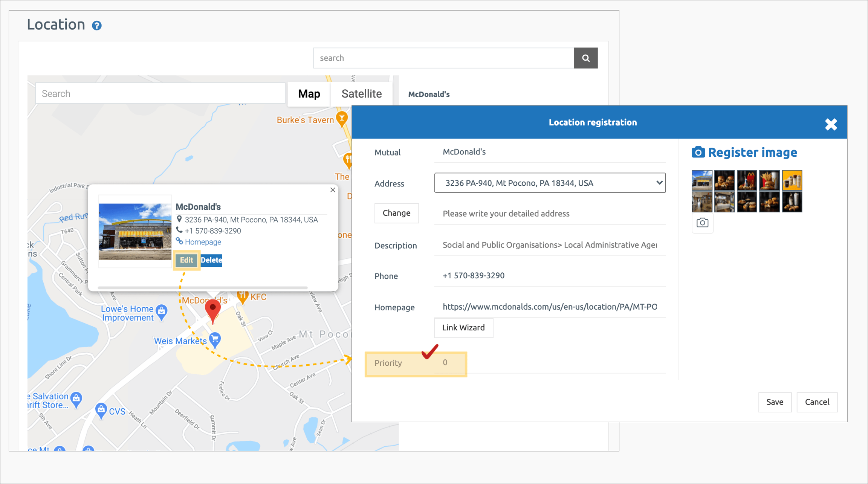The height and width of the screenshot is (484, 868).
Task: Switch to Satellite map view
Action: click(361, 94)
